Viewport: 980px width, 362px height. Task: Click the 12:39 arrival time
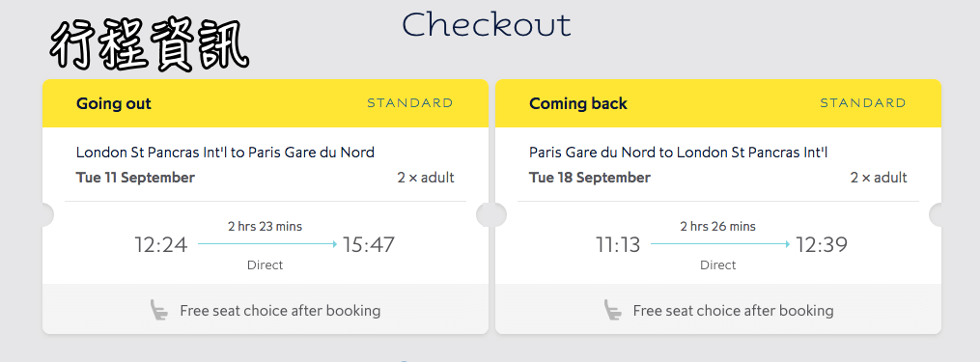pos(822,244)
